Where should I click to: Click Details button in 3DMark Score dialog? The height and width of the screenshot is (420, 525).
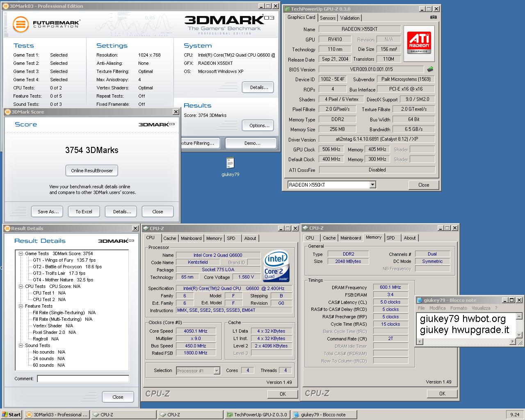pos(121,212)
